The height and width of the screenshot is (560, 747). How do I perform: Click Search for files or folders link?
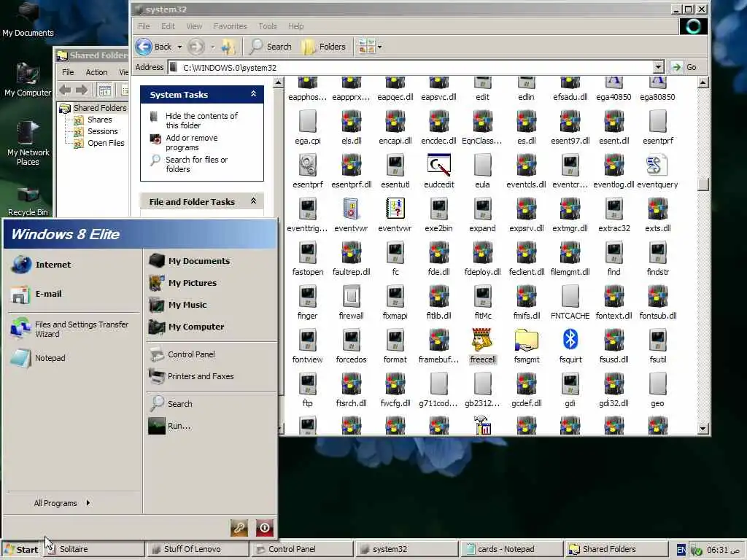click(196, 164)
